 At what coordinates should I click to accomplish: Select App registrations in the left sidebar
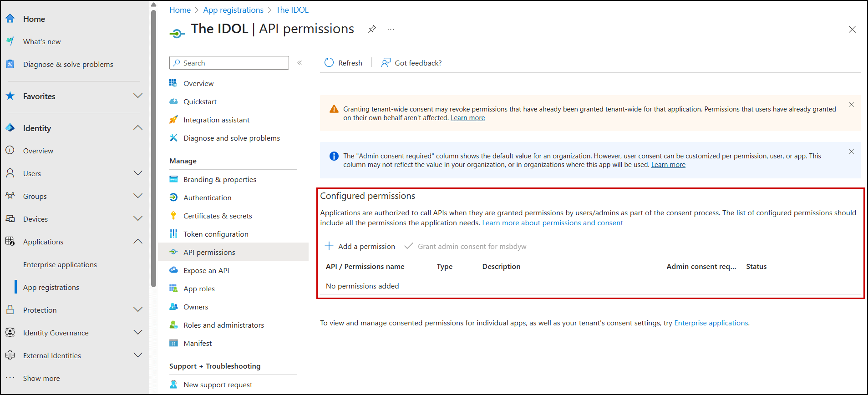coord(51,287)
